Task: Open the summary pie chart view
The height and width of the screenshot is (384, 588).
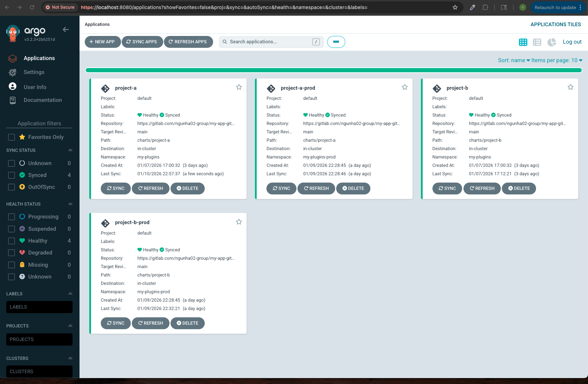Action: 551,42
